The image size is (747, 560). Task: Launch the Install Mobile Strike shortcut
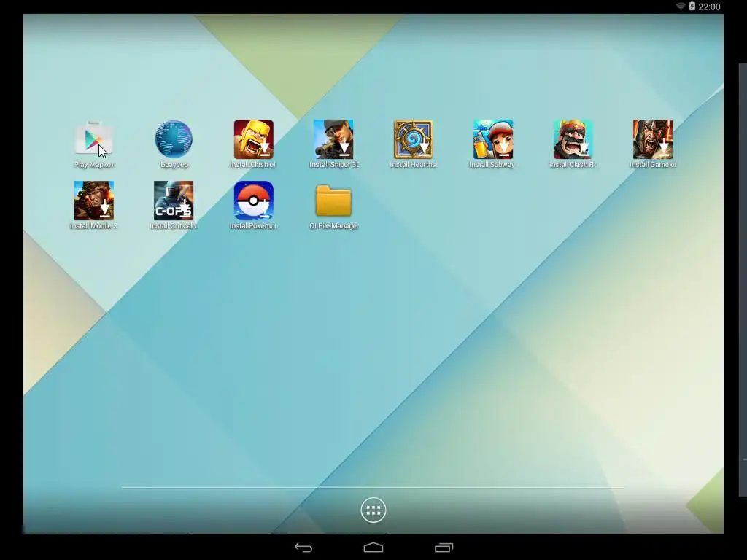(x=94, y=201)
